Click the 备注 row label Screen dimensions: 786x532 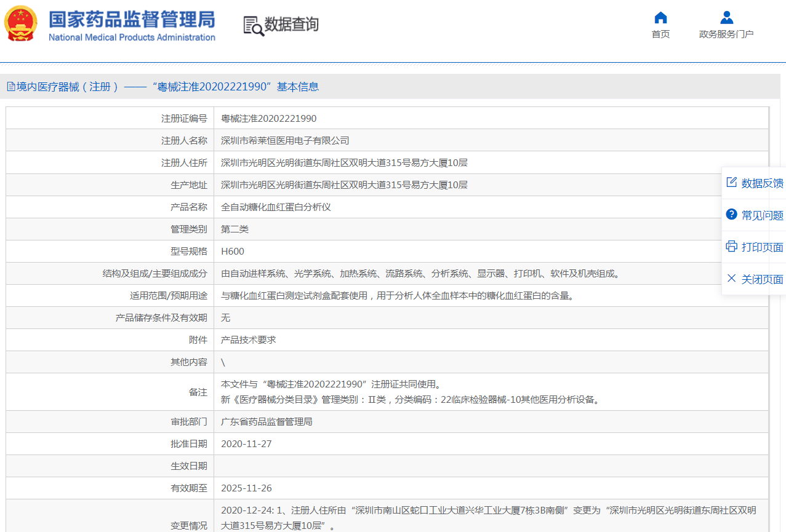[x=198, y=392]
